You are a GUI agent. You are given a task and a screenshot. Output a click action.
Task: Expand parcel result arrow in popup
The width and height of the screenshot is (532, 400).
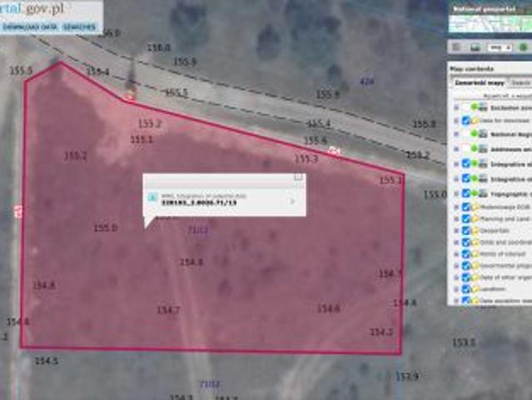[x=291, y=201]
